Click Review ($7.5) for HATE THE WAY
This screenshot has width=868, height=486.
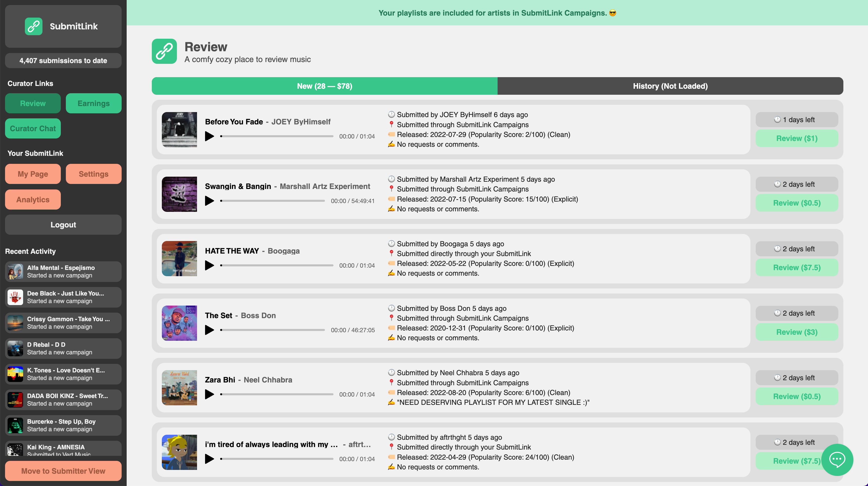(x=797, y=267)
